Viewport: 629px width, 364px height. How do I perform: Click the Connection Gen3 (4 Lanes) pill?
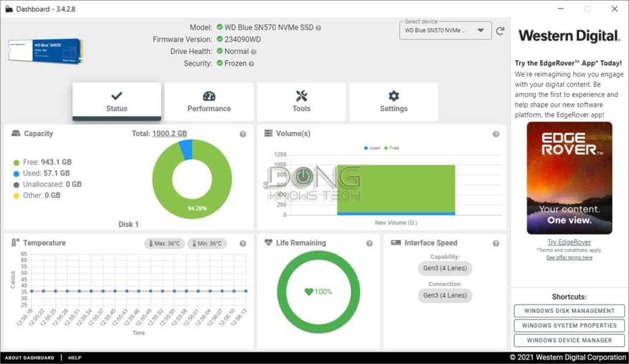click(445, 295)
